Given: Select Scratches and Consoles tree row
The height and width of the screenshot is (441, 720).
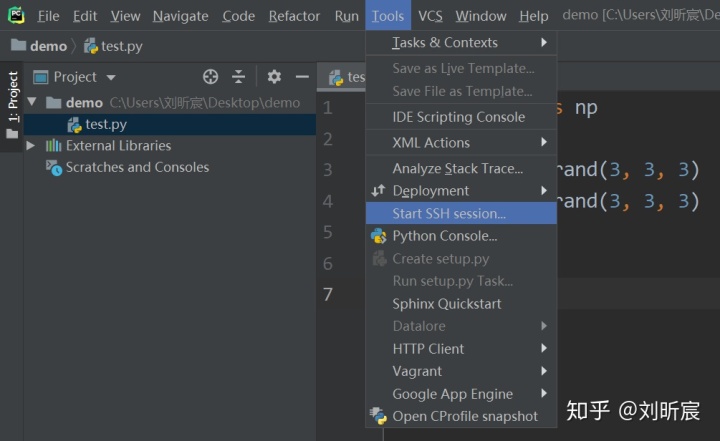Looking at the screenshot, I should tap(169, 167).
